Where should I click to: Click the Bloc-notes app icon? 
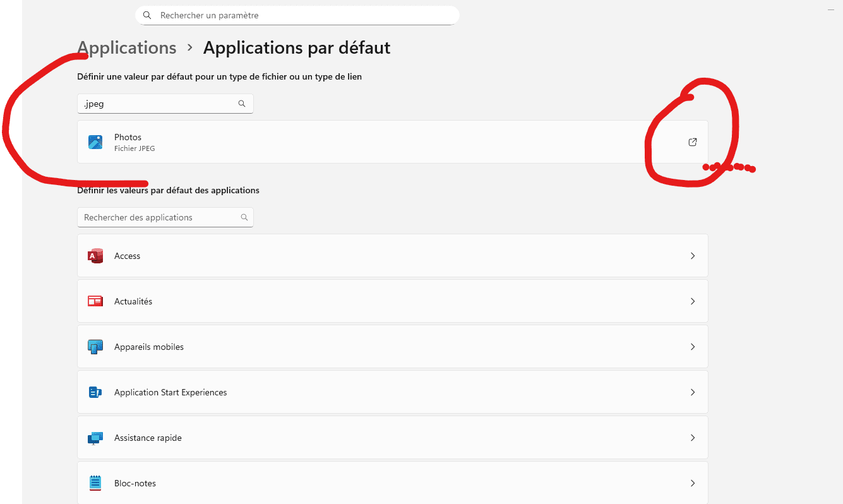[95, 483]
